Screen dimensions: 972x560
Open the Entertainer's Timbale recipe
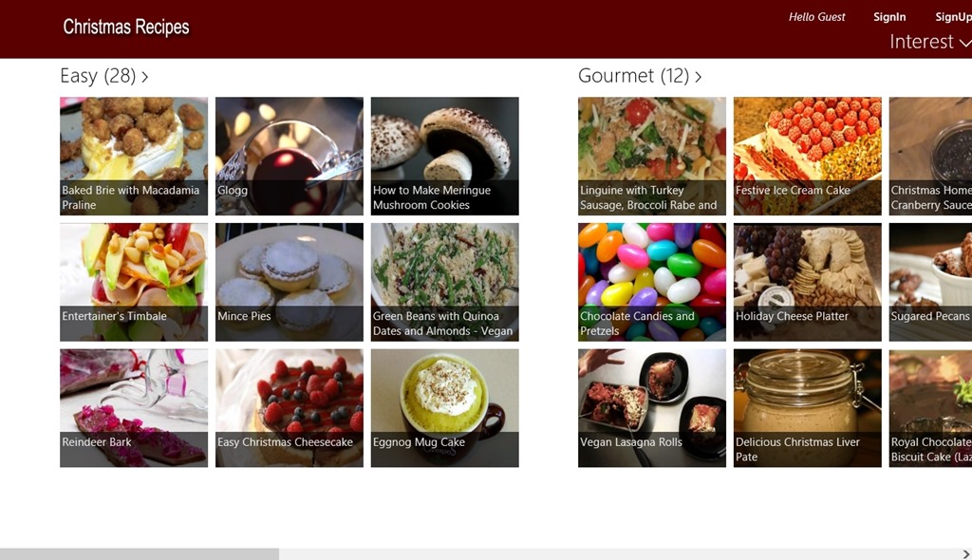[x=134, y=282]
